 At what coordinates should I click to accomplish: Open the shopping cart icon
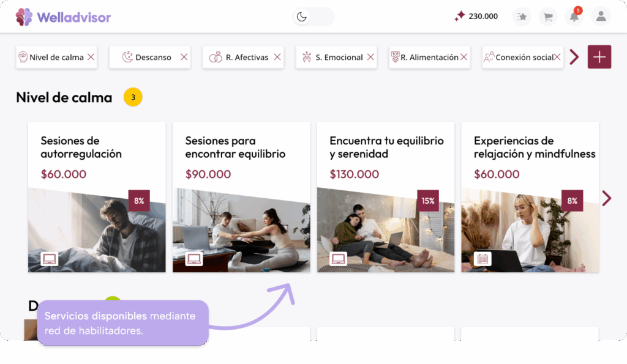pos(548,17)
